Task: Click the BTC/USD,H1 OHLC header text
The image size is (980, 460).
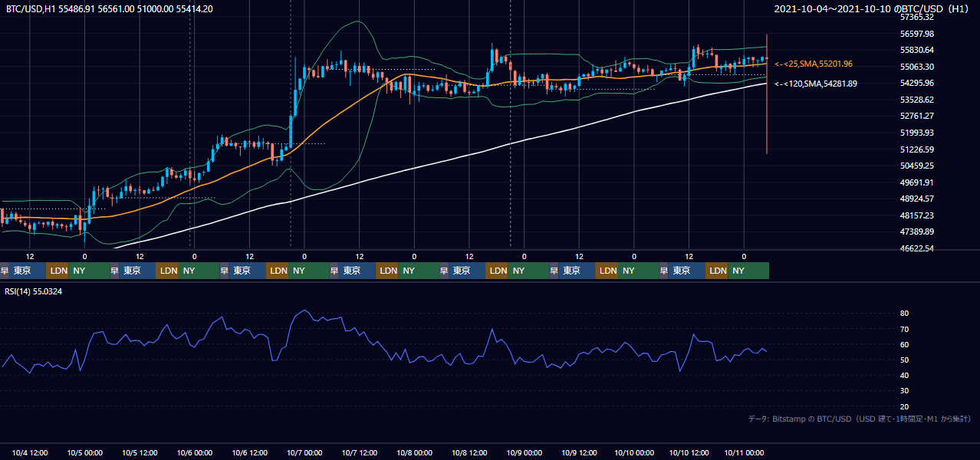Action: click(x=110, y=8)
